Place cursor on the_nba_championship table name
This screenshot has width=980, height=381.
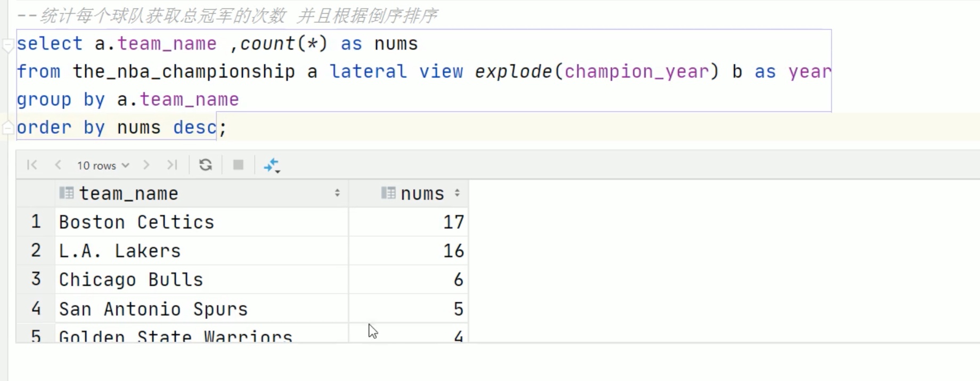tap(184, 71)
